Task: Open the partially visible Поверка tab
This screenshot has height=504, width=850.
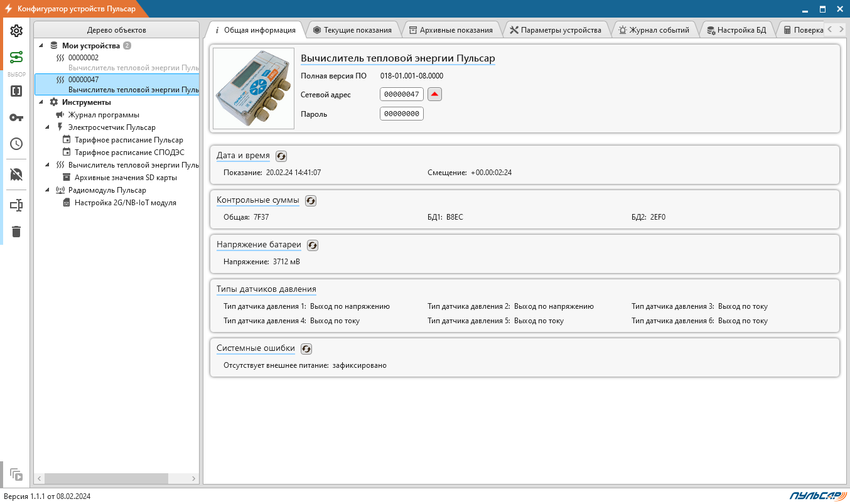Action: pyautogui.click(x=800, y=29)
